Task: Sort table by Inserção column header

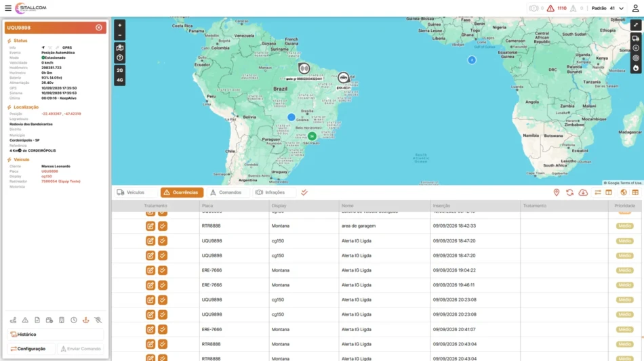Action: click(x=441, y=205)
